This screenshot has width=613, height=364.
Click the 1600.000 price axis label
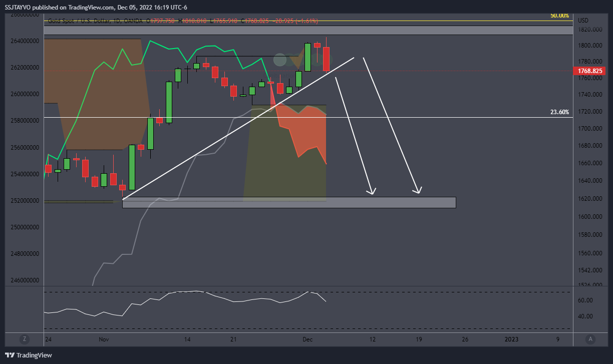coord(589,217)
